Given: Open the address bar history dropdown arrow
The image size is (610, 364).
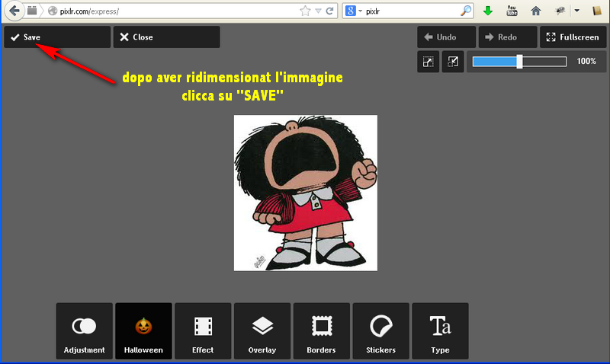Looking at the screenshot, I should coord(318,11).
